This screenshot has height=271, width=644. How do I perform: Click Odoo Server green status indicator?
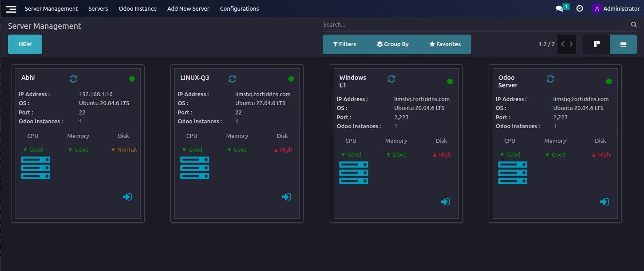click(609, 82)
